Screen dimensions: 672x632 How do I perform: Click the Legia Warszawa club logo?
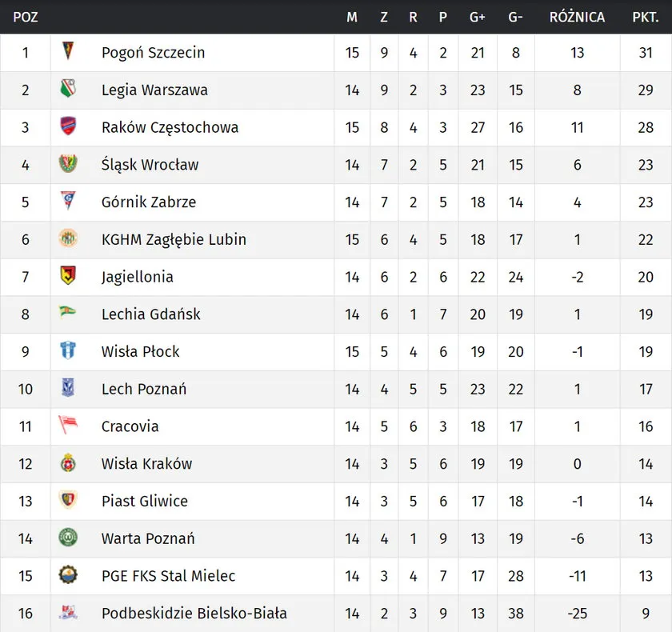[68, 90]
